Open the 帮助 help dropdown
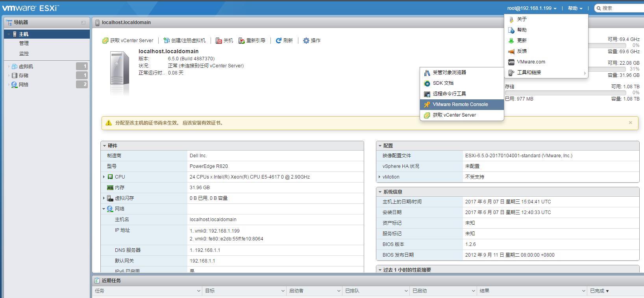Image resolution: width=644 pixels, height=298 pixels. click(575, 8)
